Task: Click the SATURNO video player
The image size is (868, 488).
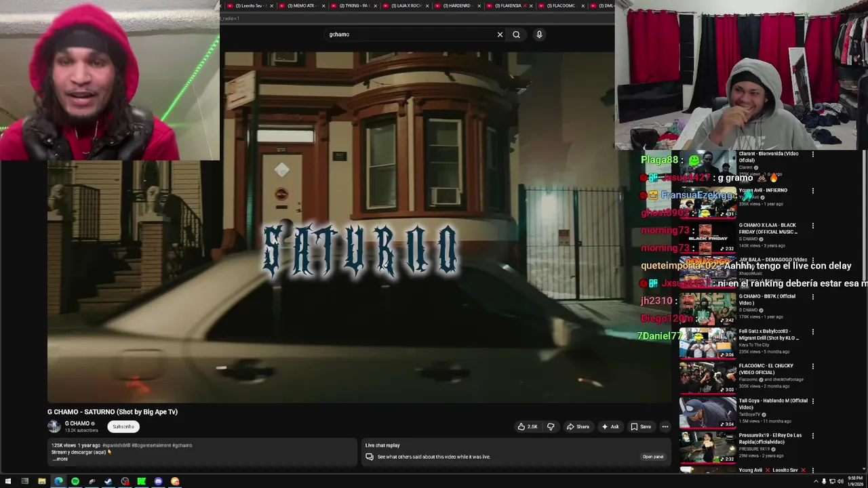Action: coord(359,227)
